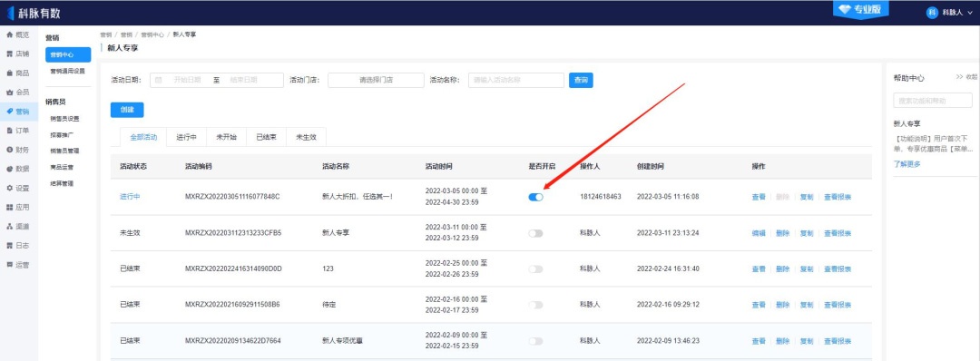
Task: Click the 新人专项优惠 activity name
Action: 342,341
